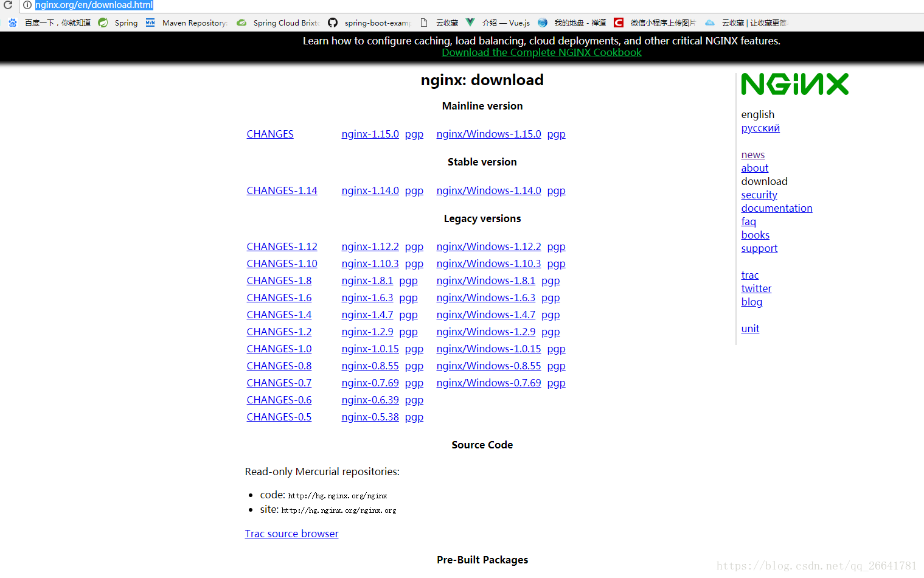Open pgp signature for nginx/Windows-1.15.0

click(x=557, y=134)
